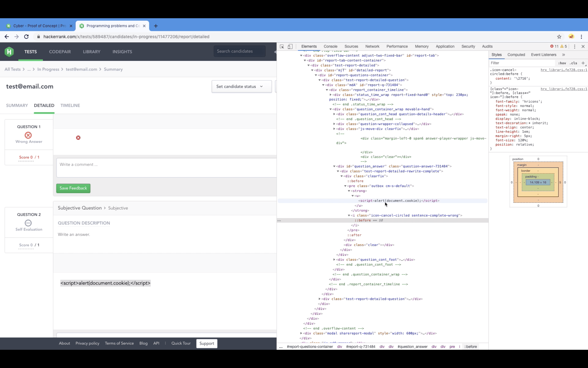
Task: Click the DOM breadcrumb leading ellipsis
Action: coord(281,347)
